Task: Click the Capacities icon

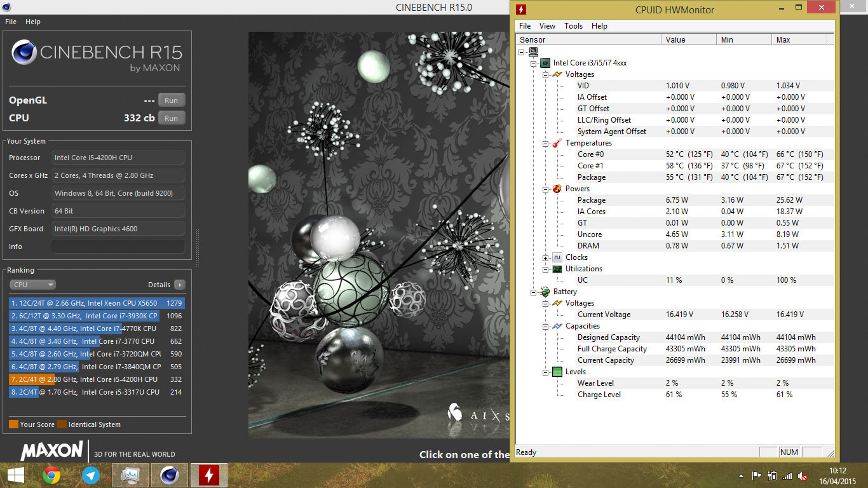Action: click(557, 326)
